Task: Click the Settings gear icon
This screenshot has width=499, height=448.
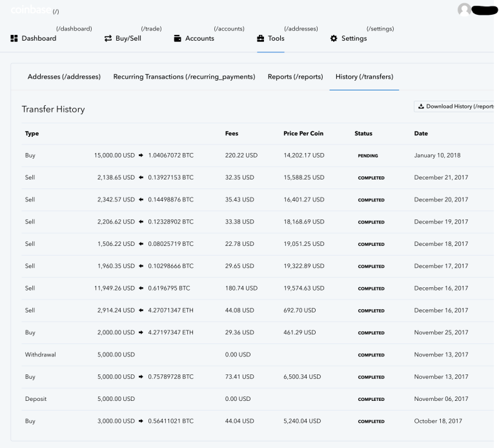Action: point(334,39)
